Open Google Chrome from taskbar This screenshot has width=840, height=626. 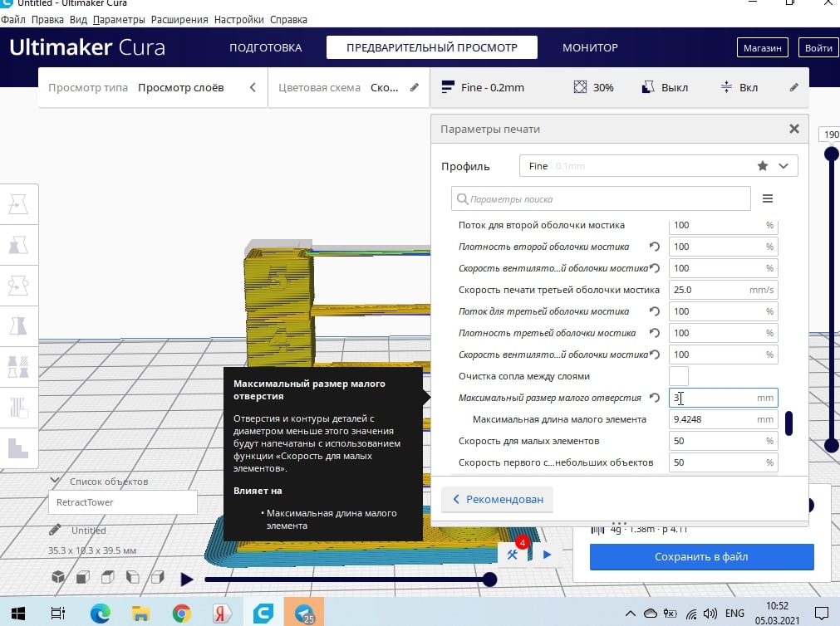182,614
